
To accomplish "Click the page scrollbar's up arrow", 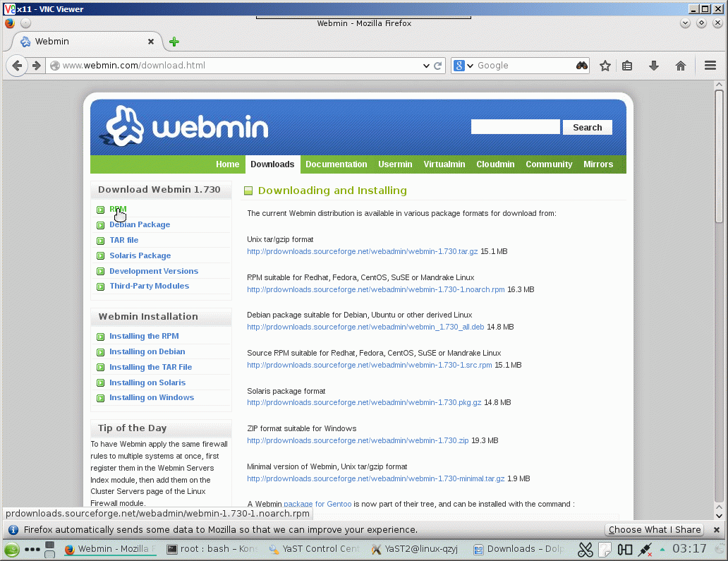I will [x=719, y=85].
